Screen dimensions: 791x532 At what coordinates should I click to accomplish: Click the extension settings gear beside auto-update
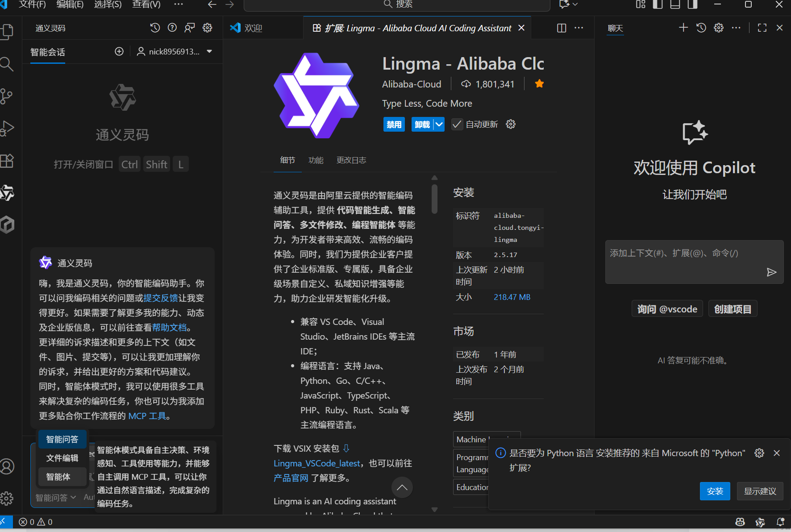pyautogui.click(x=511, y=124)
